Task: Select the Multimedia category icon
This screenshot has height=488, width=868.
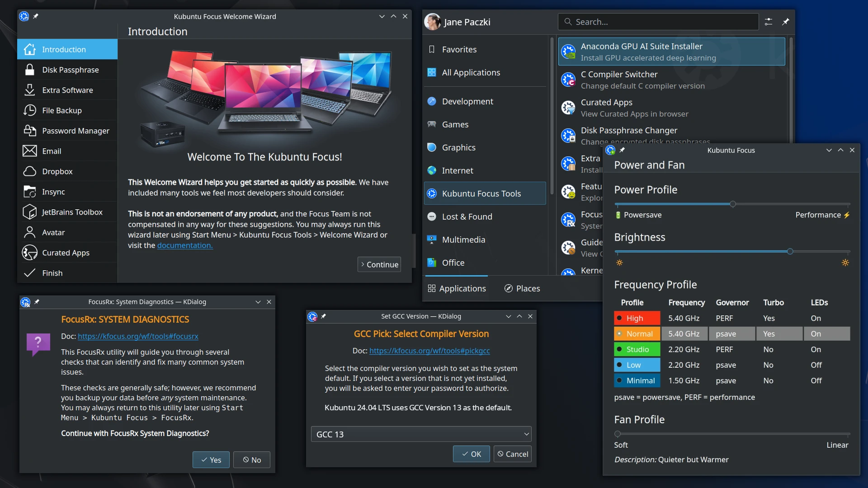Action: 431,239
